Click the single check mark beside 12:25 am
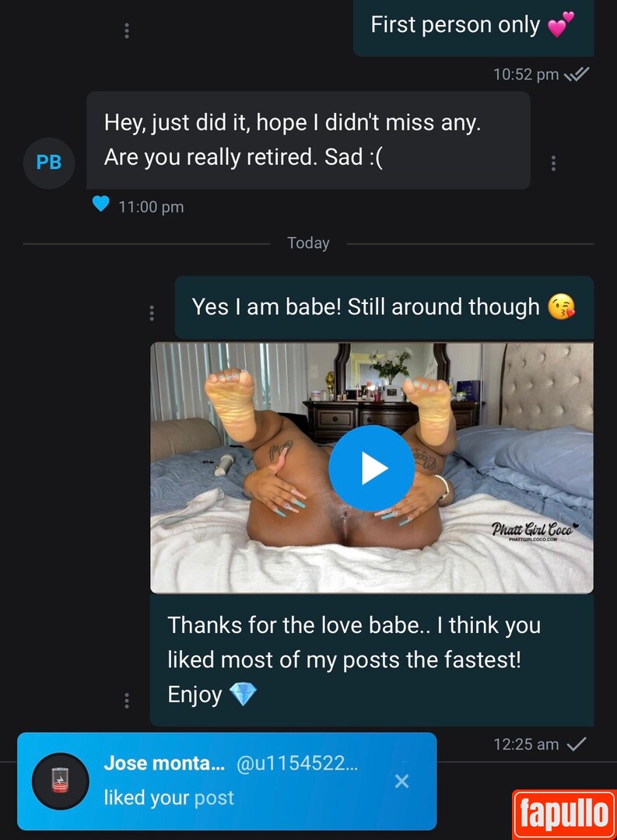This screenshot has height=840, width=617. [x=577, y=744]
